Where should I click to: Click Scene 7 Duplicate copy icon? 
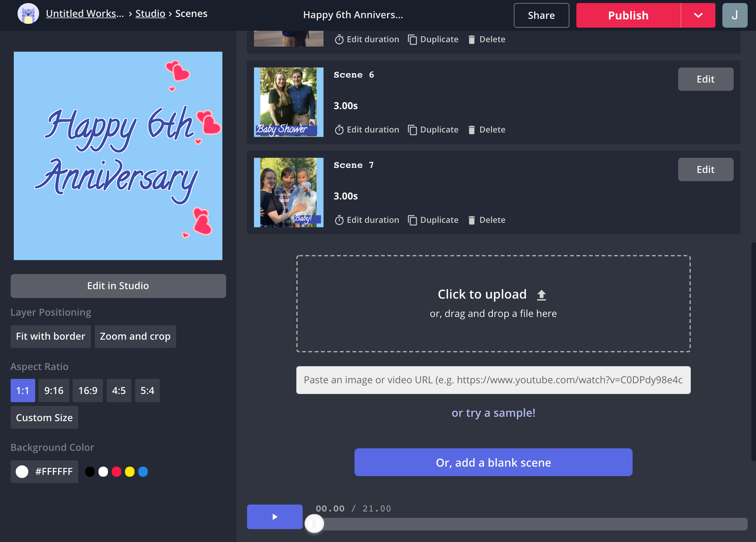click(x=412, y=220)
